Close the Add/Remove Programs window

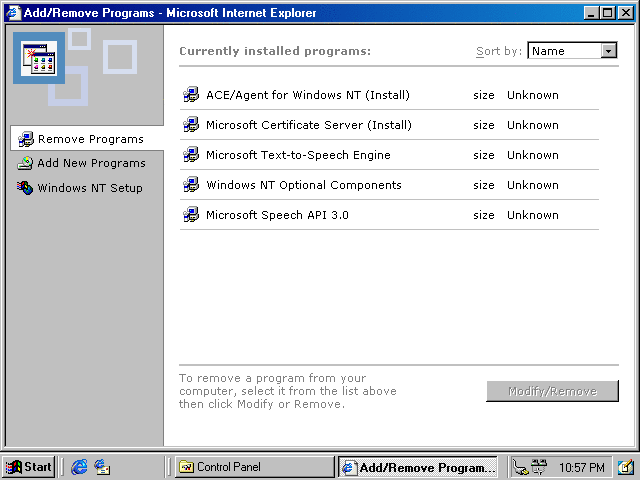(626, 13)
